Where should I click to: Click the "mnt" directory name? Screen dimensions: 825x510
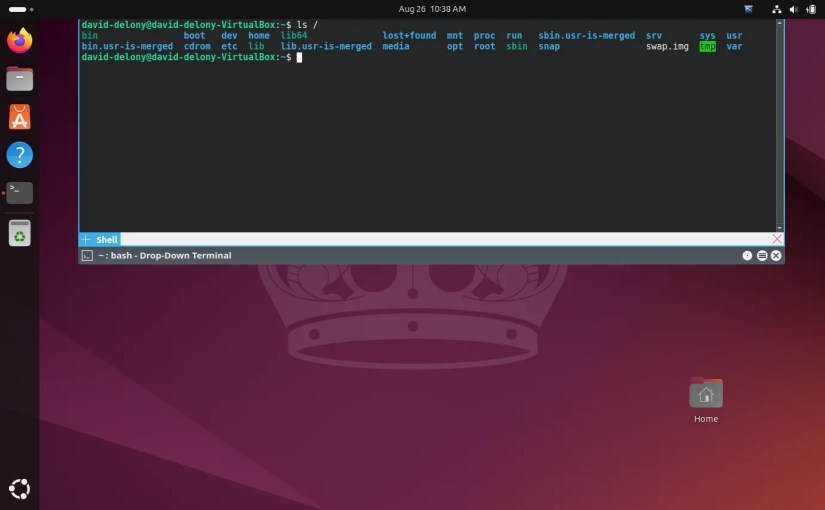(455, 35)
